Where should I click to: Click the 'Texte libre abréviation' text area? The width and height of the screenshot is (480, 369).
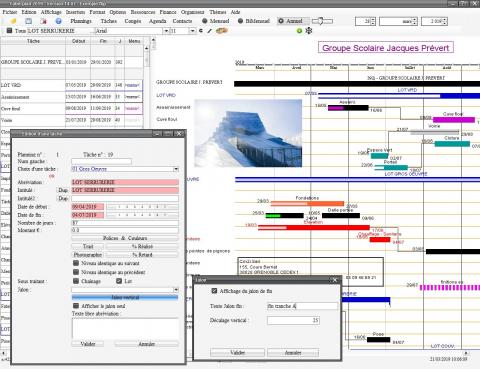click(x=125, y=328)
